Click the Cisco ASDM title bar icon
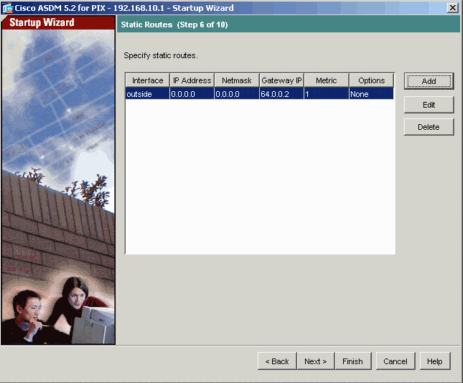This screenshot has height=383, width=463. [x=7, y=8]
